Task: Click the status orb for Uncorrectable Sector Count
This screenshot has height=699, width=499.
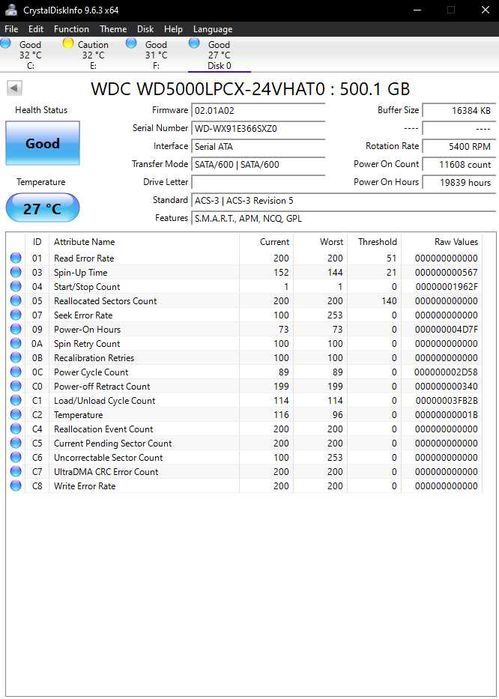Action: [16, 457]
